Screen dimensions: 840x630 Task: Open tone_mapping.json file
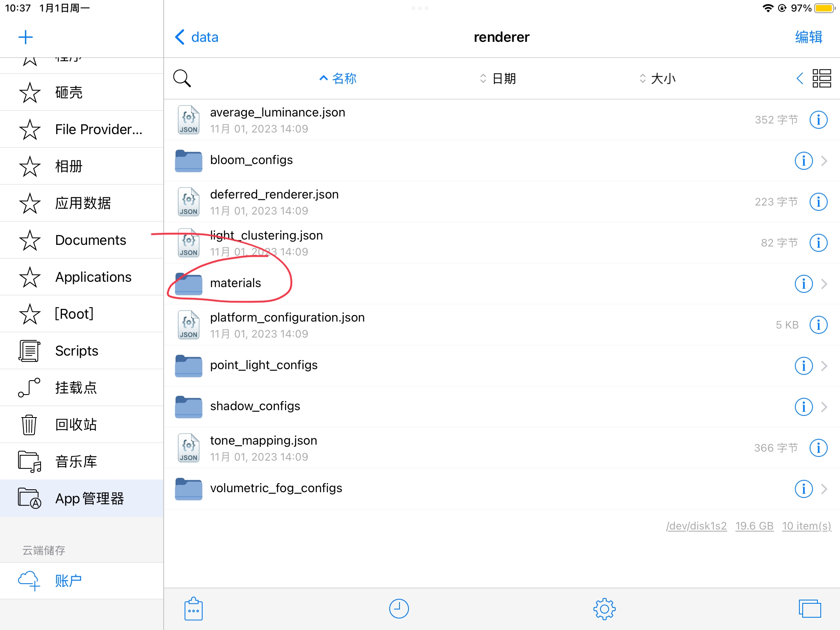coord(502,448)
